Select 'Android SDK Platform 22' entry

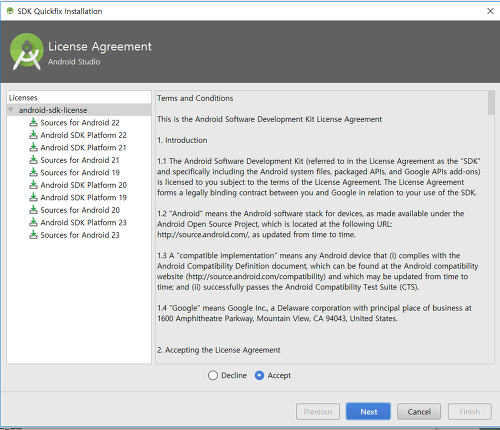[84, 135]
